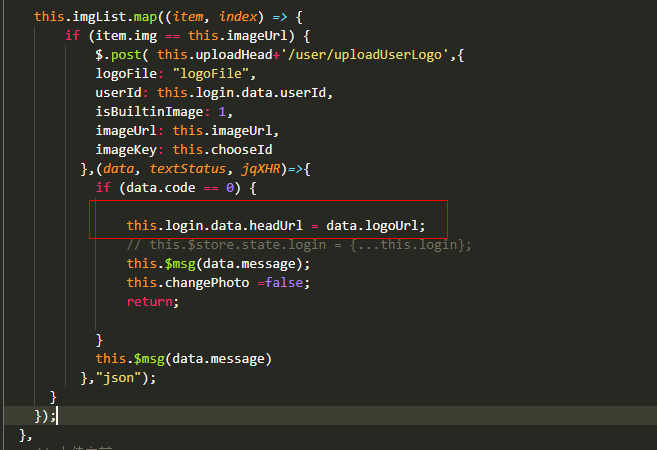Place cursor on 'logoFile: "logoFile",' line
Image resolution: width=657 pixels, height=450 pixels.
[176, 74]
